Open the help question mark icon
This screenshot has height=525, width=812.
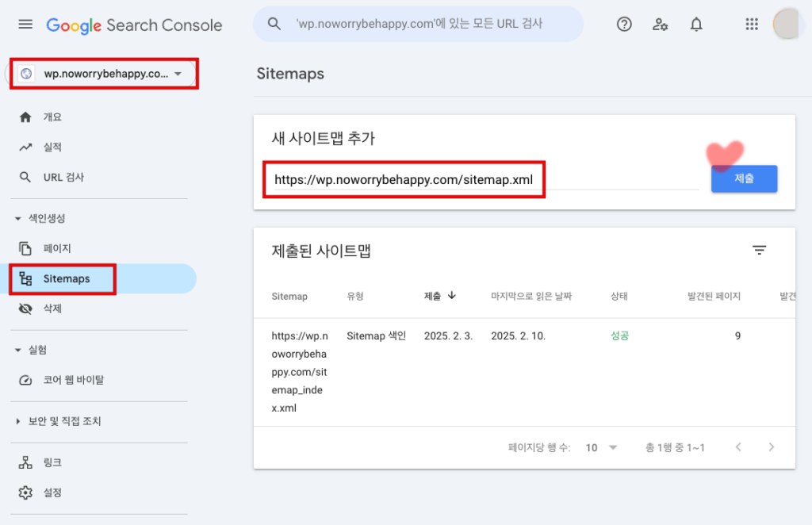624,25
